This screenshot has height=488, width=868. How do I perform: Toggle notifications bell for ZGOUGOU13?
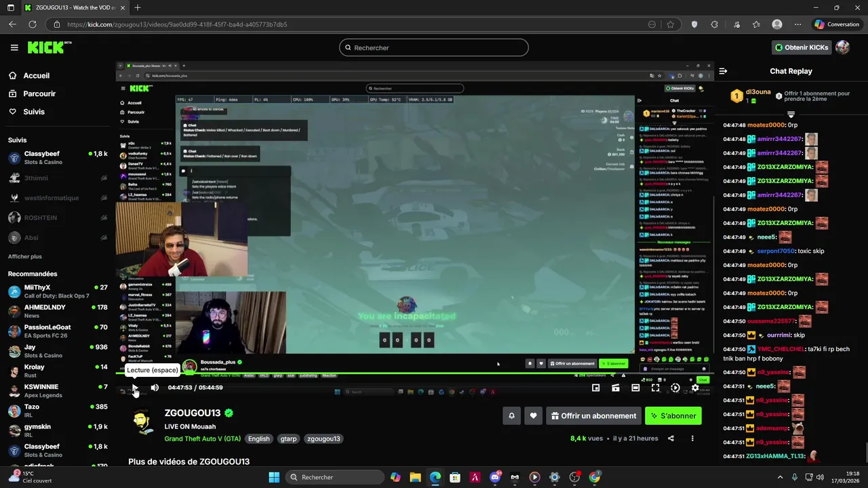(512, 416)
